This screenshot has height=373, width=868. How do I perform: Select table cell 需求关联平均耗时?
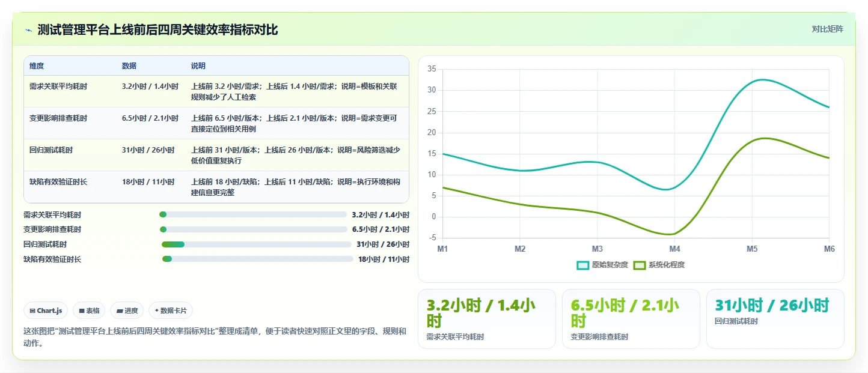pos(58,86)
